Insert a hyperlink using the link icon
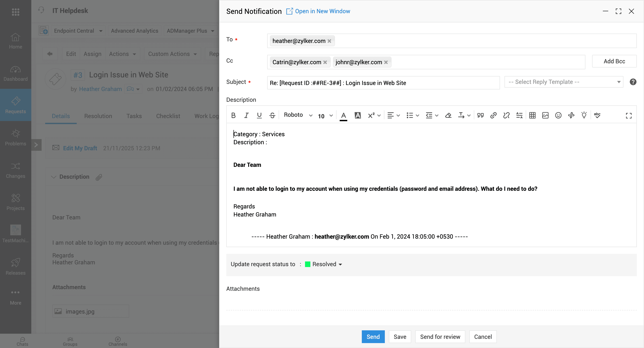644x348 pixels. [493, 115]
